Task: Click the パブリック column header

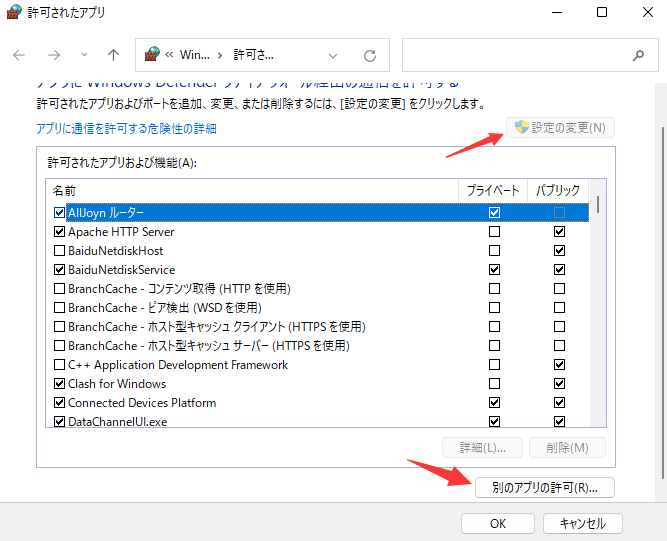Action: [558, 191]
